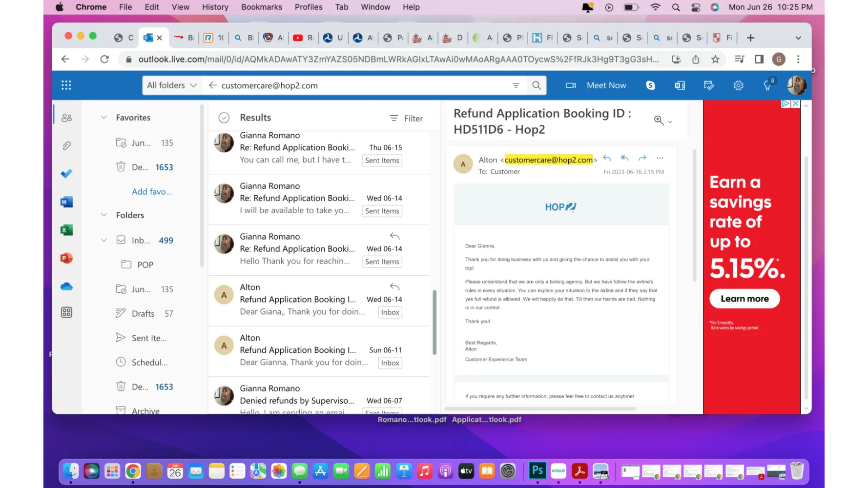This screenshot has width=868, height=488.
Task: Open Outlook settings gear
Action: (738, 85)
